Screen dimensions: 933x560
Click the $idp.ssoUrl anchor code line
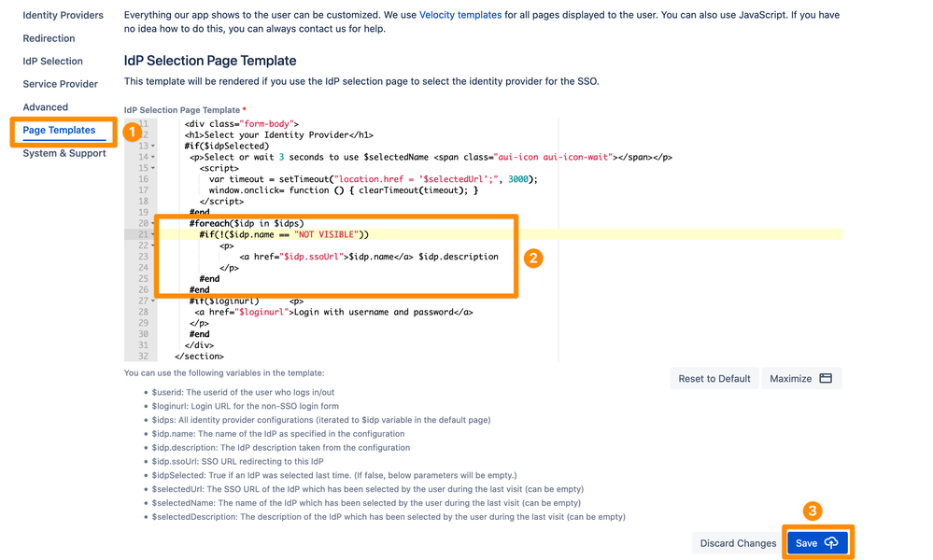click(369, 257)
